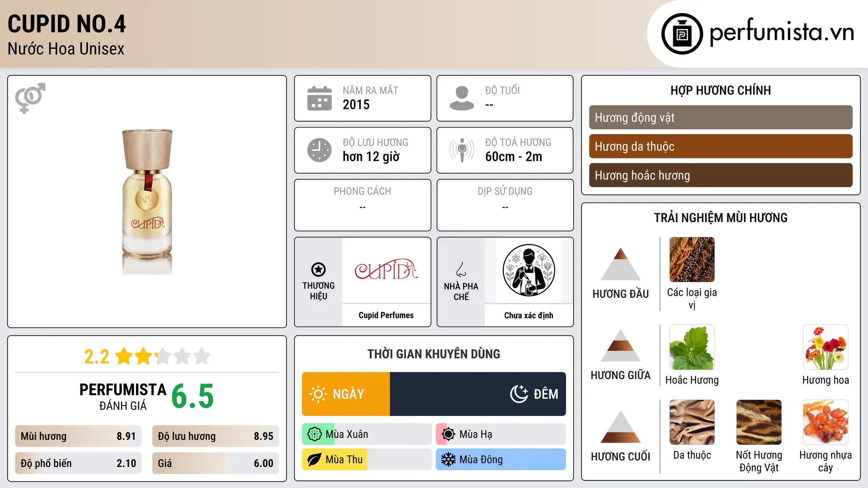Click the launch year 2015

point(356,105)
